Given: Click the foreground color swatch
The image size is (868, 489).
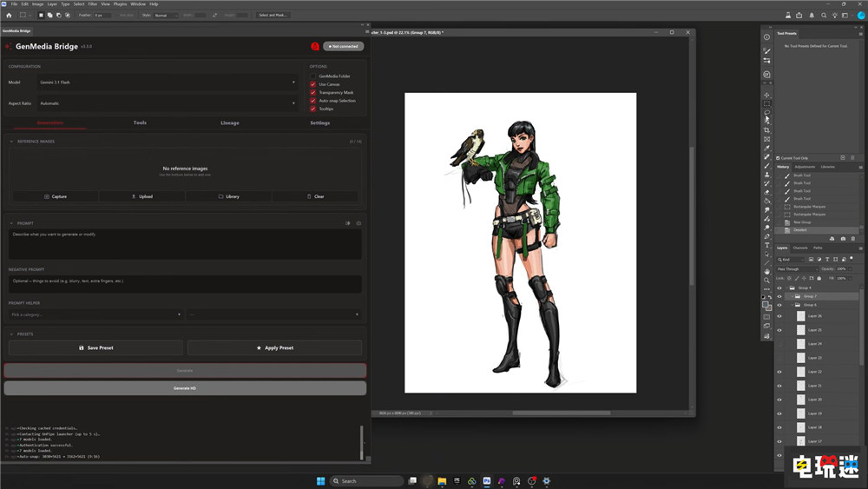Looking at the screenshot, I should [765, 305].
